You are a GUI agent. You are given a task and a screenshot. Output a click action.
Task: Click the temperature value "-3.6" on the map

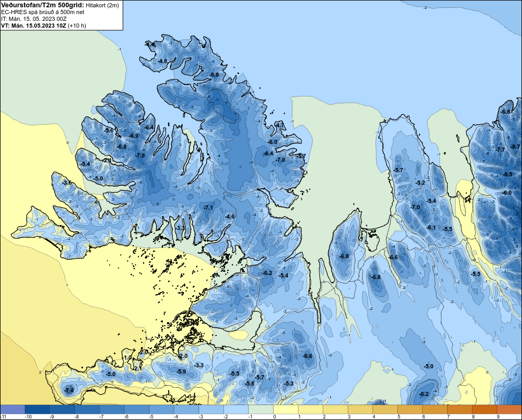(x=67, y=183)
